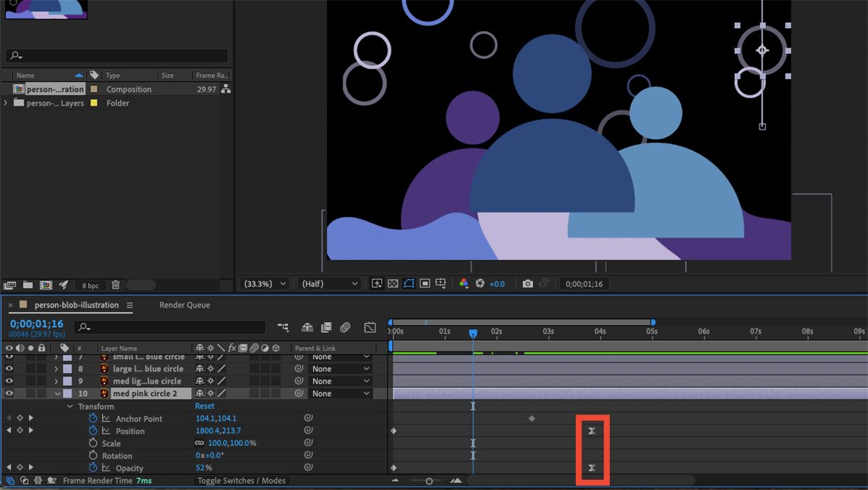Create a new folder in the Project panel
The height and width of the screenshot is (490, 868).
27,285
